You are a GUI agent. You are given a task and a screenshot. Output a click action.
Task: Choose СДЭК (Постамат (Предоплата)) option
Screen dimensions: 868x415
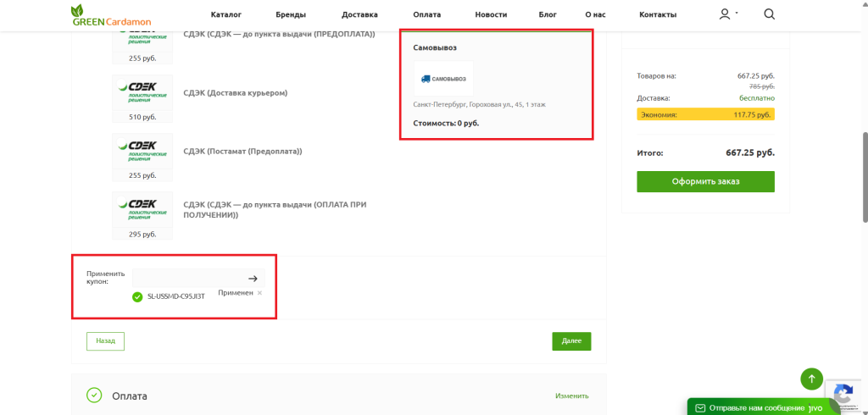click(x=243, y=151)
